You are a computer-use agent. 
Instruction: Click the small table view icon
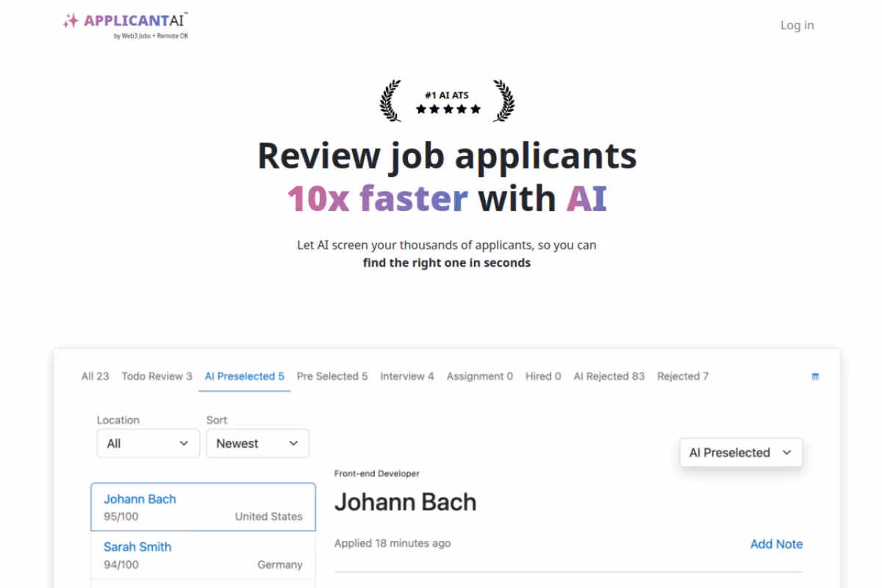tap(815, 376)
